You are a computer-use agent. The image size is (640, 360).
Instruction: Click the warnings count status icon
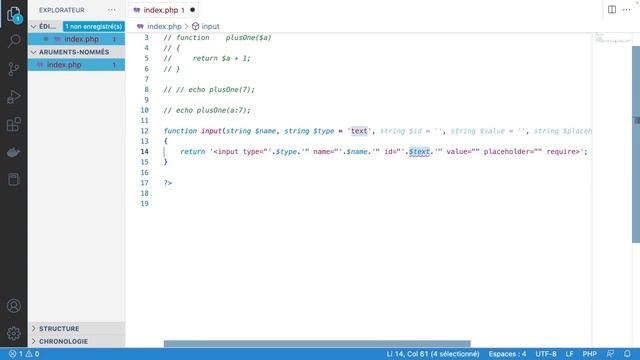(29, 354)
